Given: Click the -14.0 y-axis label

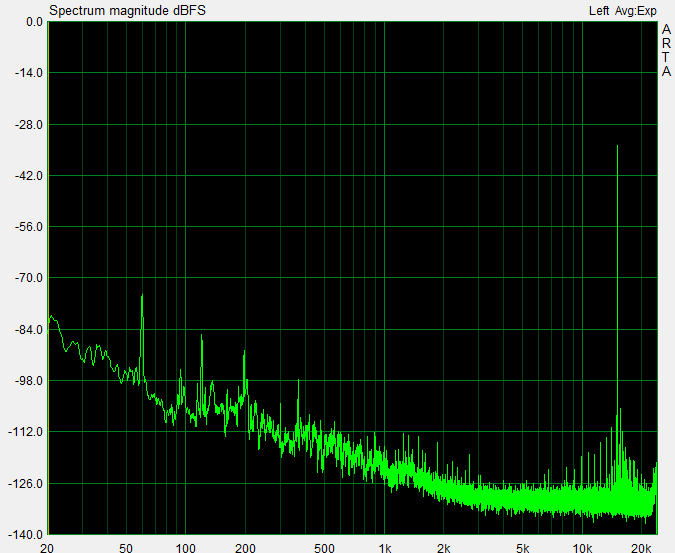Looking at the screenshot, I should pyautogui.click(x=29, y=73).
